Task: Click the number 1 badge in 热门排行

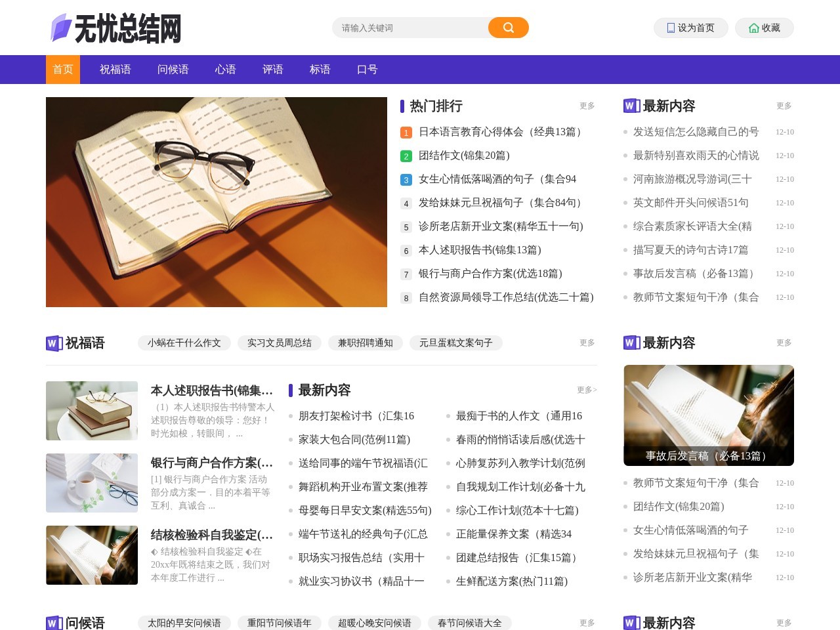Action: click(405, 132)
